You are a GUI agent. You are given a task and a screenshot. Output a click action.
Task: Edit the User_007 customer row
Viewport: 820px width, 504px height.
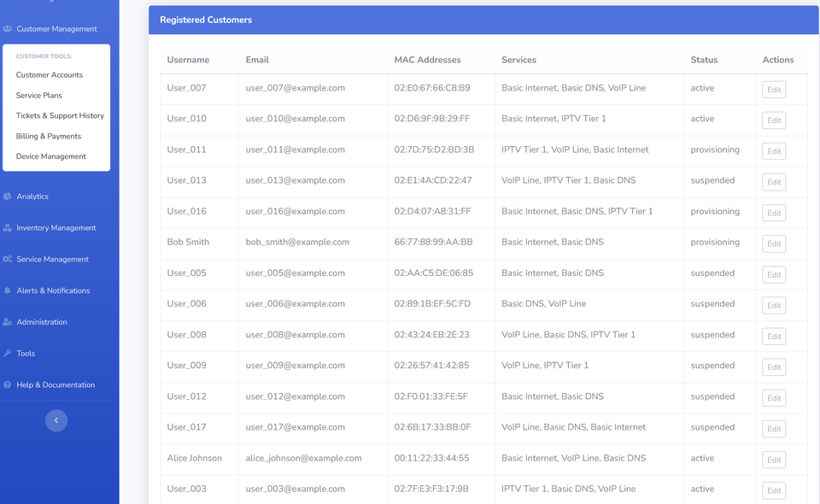click(x=774, y=90)
